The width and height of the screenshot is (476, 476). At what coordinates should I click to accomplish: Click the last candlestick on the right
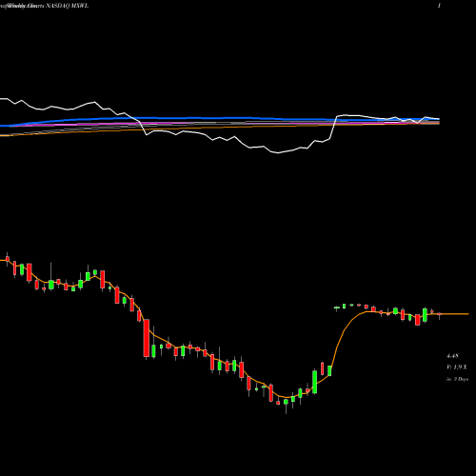pyautogui.click(x=440, y=315)
